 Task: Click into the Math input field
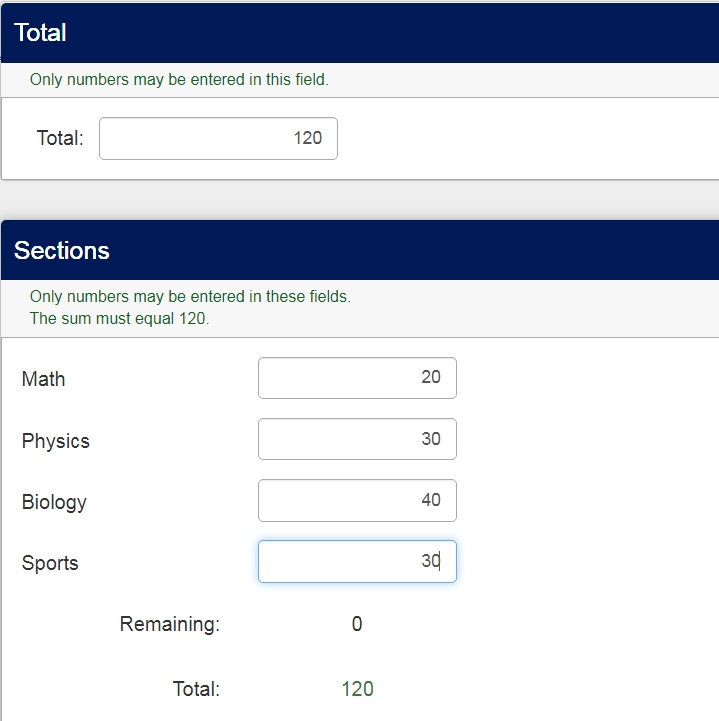click(357, 378)
